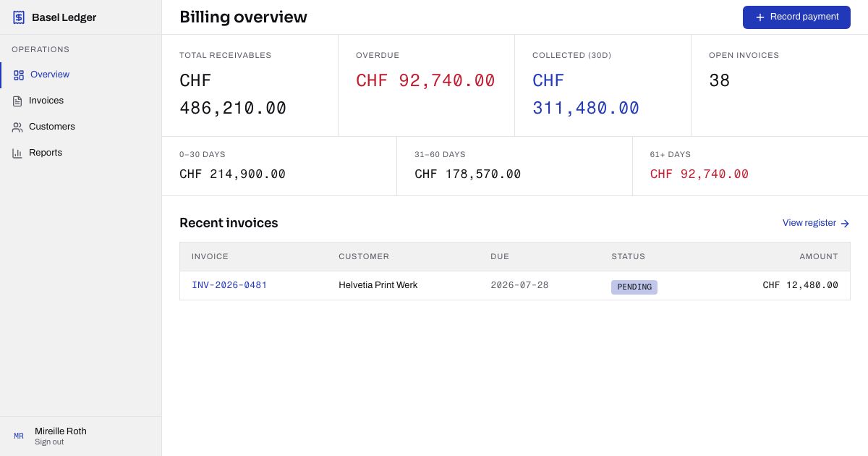Image resolution: width=868 pixels, height=456 pixels.
Task: Sign out of the account
Action: tap(49, 442)
